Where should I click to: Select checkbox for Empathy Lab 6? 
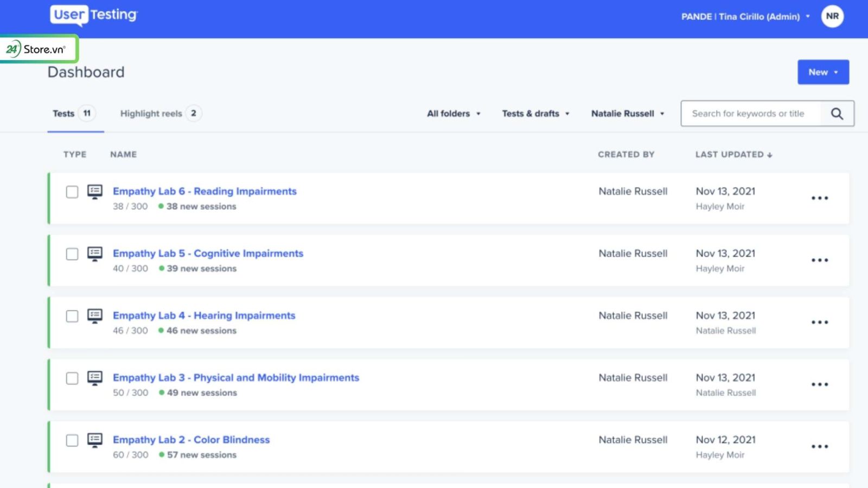[x=72, y=192]
